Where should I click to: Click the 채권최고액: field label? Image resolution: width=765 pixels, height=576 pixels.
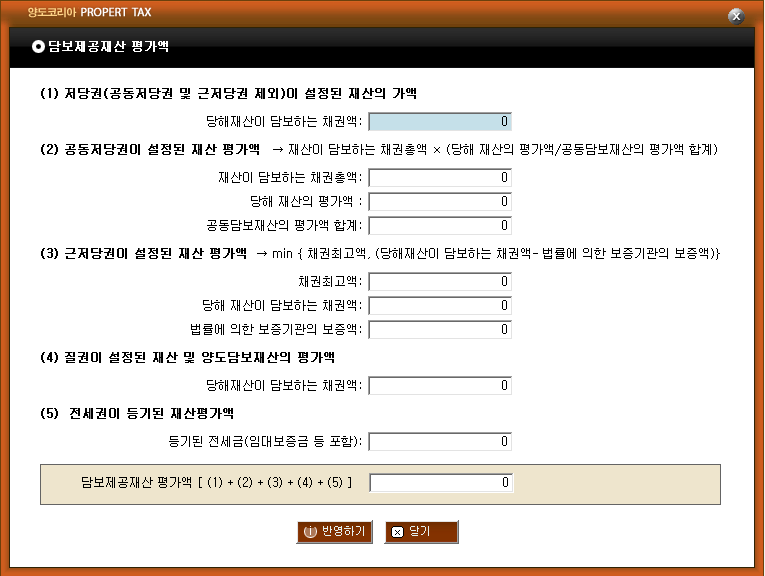click(330, 281)
